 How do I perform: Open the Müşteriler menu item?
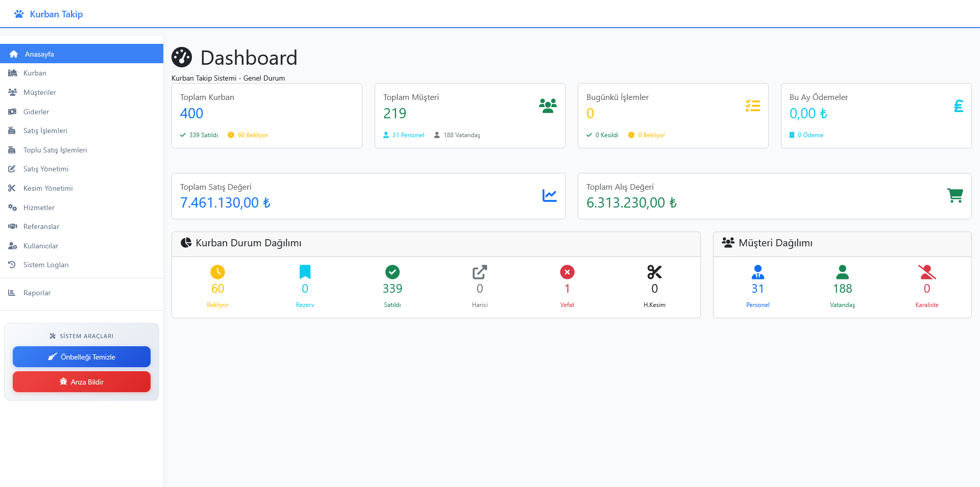coord(40,92)
